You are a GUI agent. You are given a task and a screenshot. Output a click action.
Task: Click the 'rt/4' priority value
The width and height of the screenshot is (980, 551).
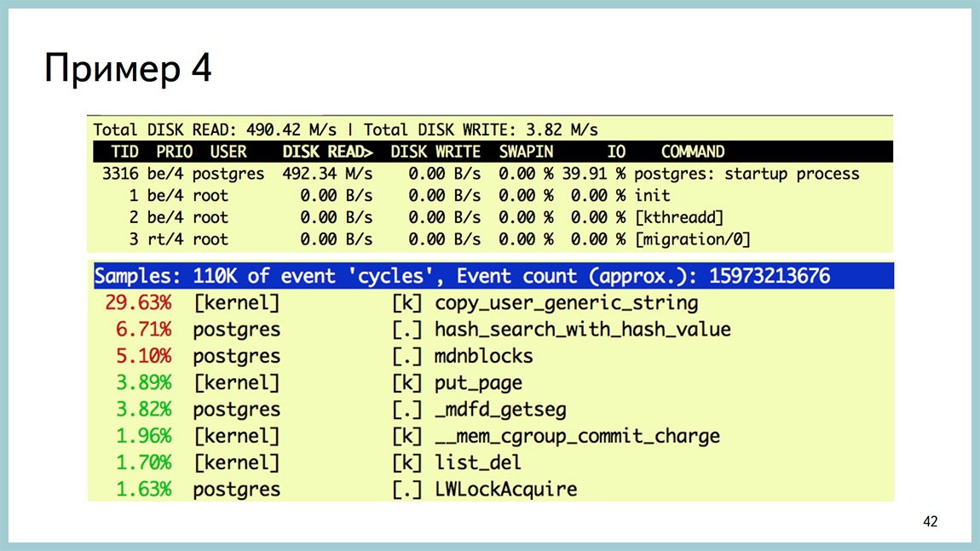tap(165, 239)
